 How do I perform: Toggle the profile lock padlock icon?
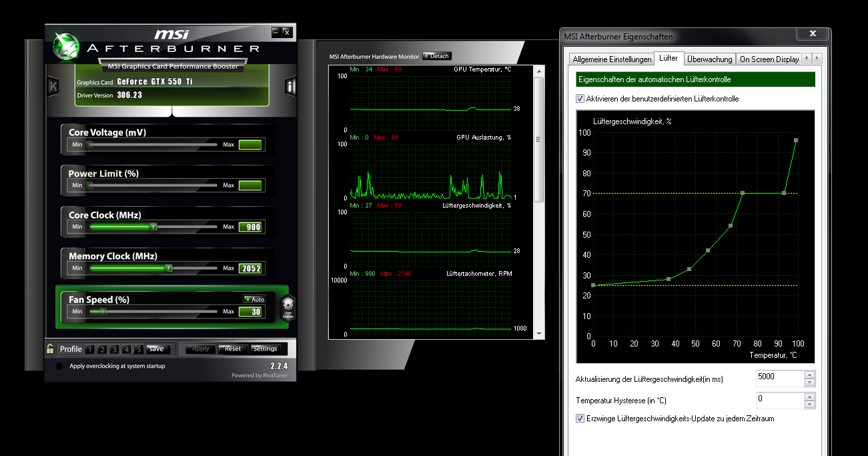pos(50,349)
